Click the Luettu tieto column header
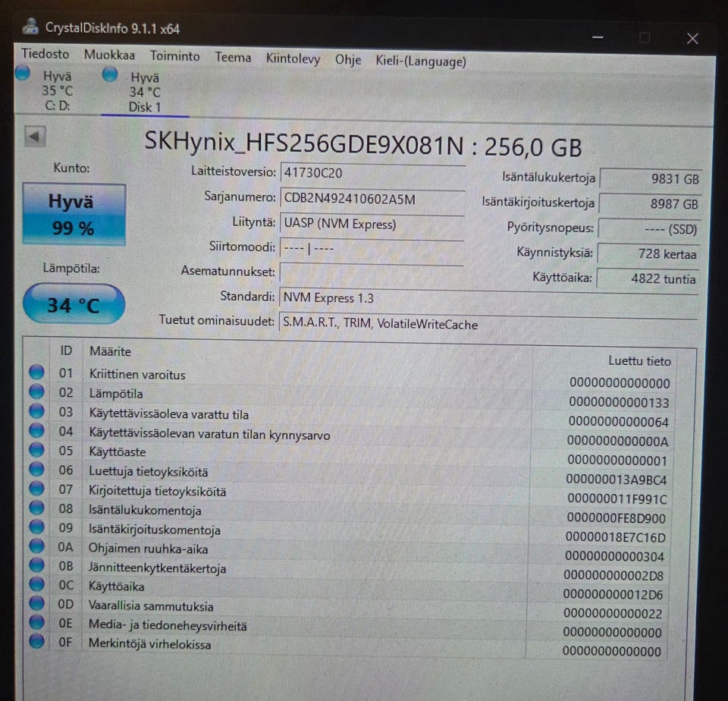Viewport: 728px width, 701px height. 639,361
